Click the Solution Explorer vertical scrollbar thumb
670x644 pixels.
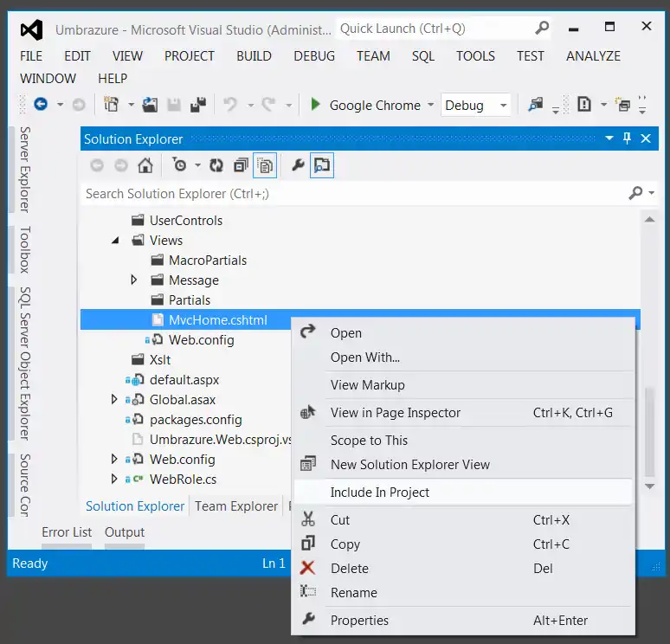tap(649, 432)
